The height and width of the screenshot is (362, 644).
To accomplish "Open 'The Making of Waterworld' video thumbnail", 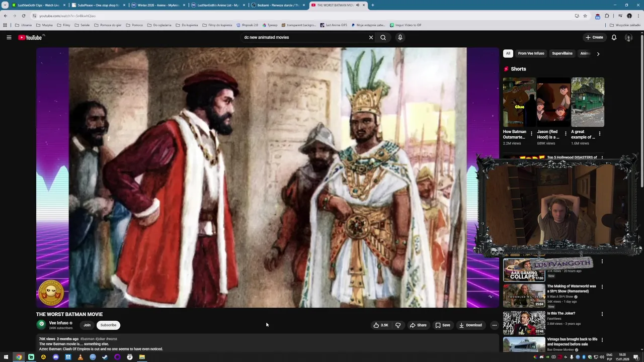I will coord(524,296).
